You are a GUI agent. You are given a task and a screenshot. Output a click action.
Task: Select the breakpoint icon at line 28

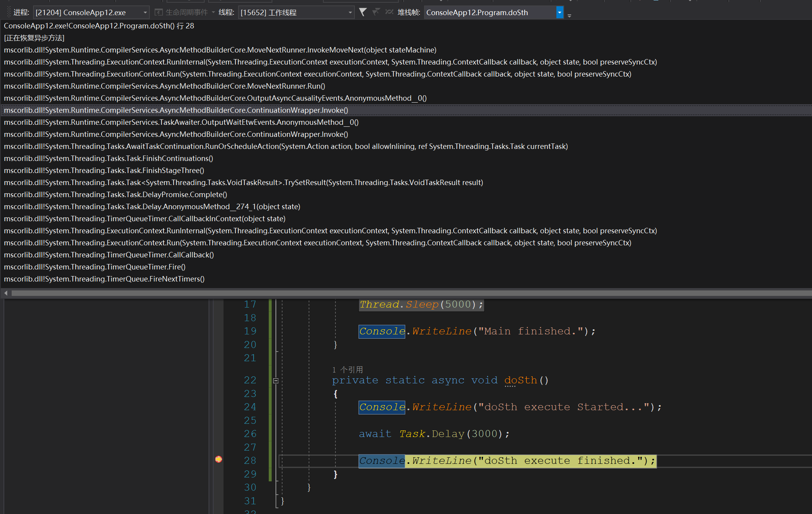(218, 460)
